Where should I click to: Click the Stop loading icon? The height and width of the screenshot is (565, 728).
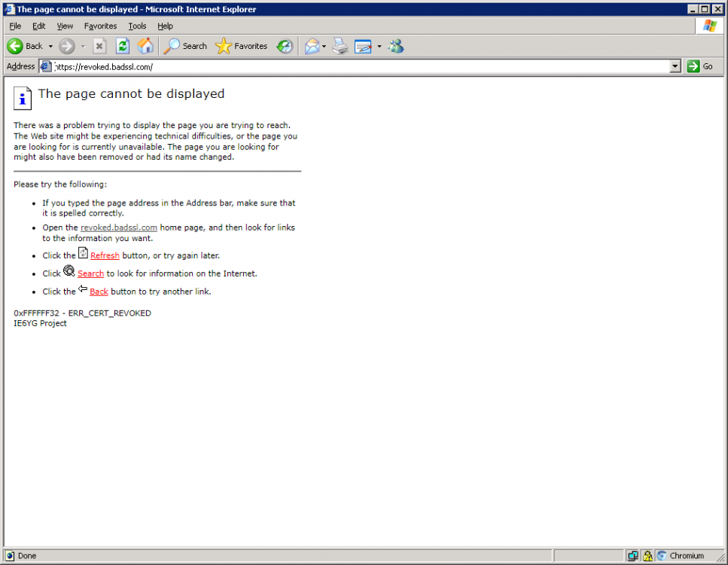[99, 46]
